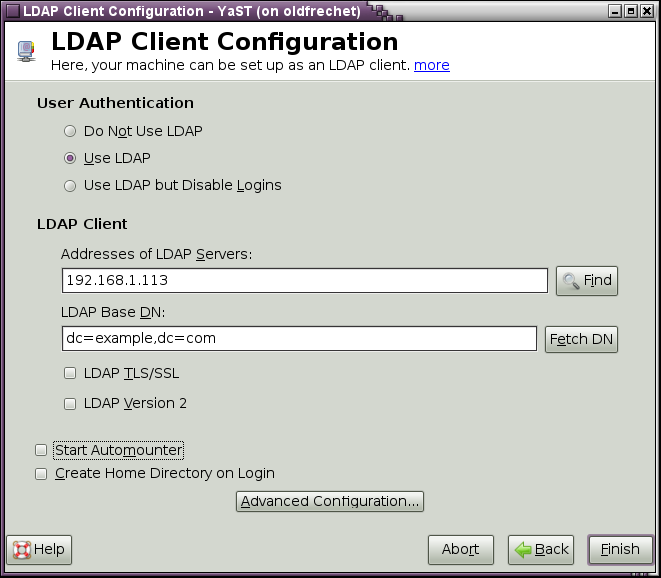Go Back using the green arrow button
The image size is (661, 578).
pyautogui.click(x=540, y=549)
